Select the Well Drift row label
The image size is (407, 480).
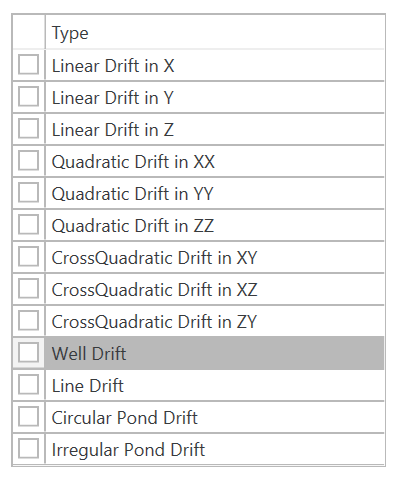click(x=89, y=353)
